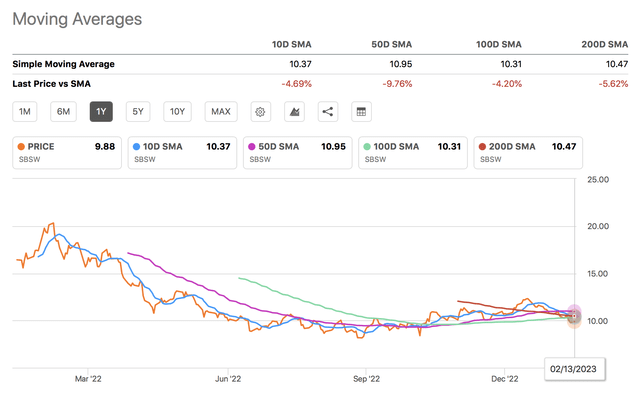Click the 25.00 y-axis label
The width and height of the screenshot is (640, 394).
coord(598,180)
